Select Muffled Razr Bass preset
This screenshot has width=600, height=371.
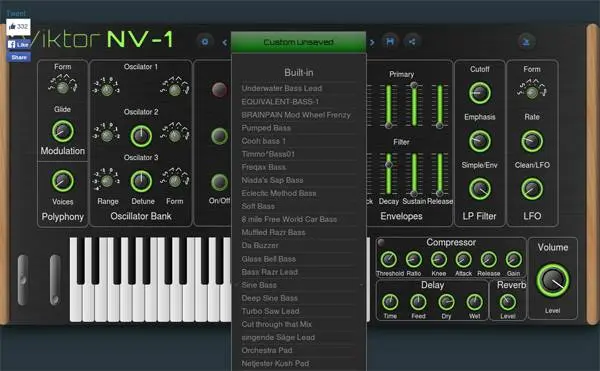click(x=298, y=232)
